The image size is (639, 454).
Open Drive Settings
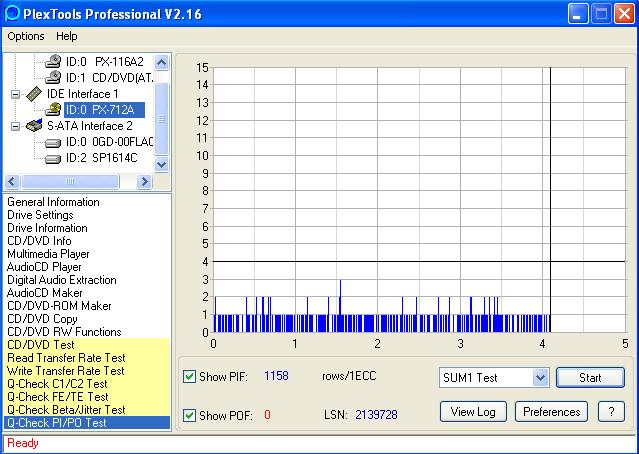[x=40, y=215]
